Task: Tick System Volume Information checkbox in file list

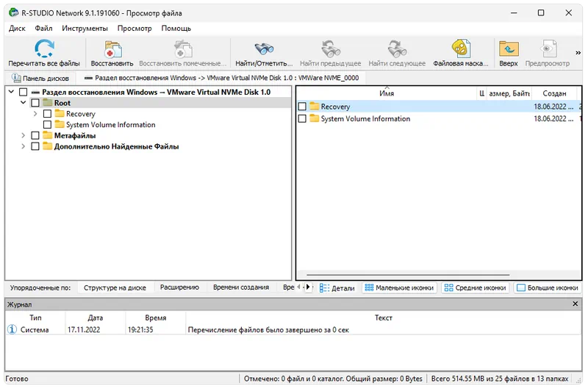Action: coord(302,119)
